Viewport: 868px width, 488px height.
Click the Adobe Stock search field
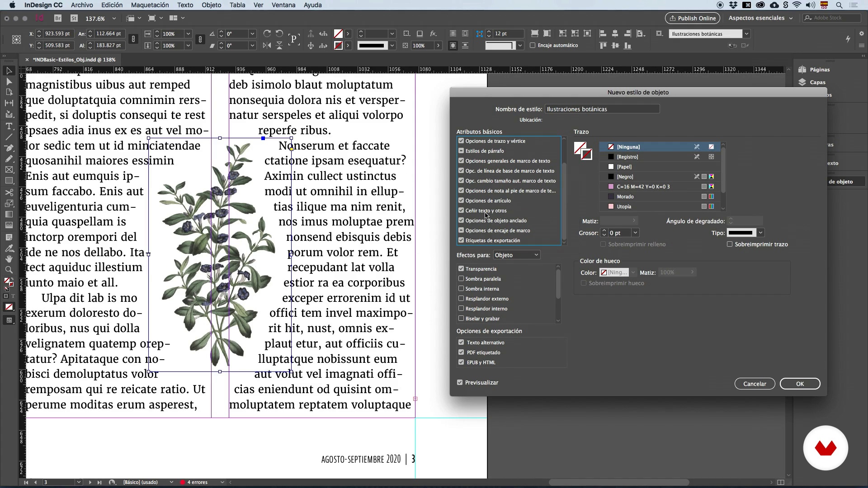(832, 18)
